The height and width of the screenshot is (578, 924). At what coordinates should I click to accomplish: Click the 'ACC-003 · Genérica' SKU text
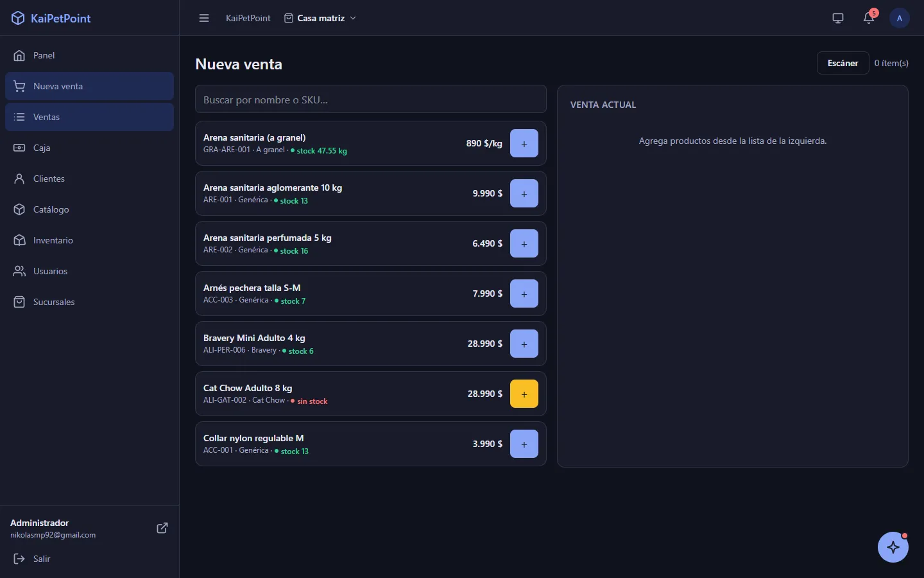[x=236, y=300]
